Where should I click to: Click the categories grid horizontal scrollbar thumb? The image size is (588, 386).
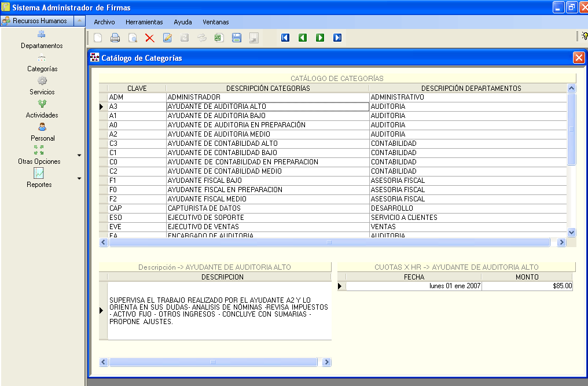(329, 242)
